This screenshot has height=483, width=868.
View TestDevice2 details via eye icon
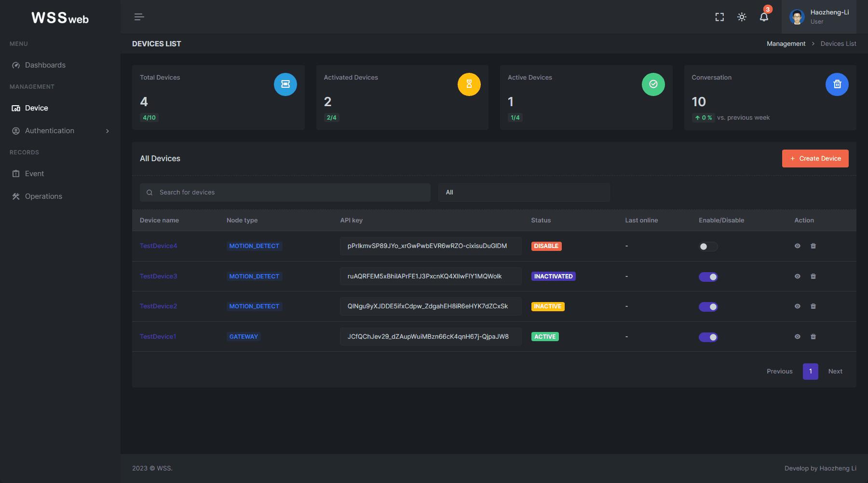(798, 306)
